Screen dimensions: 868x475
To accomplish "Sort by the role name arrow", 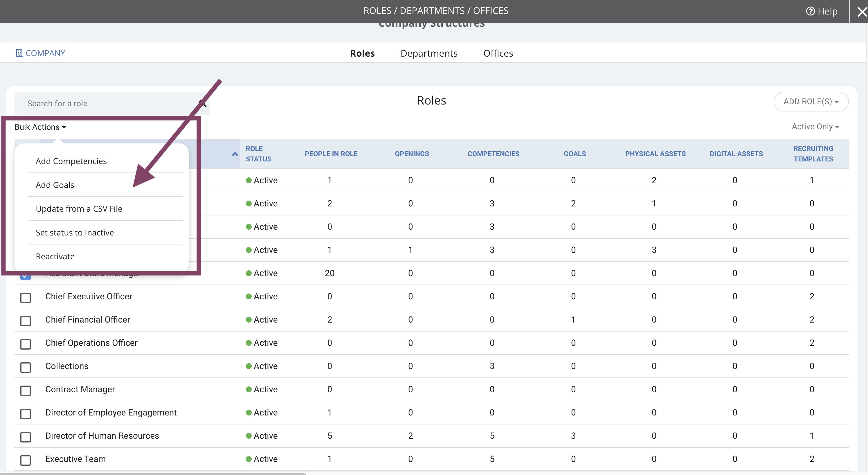I will [235, 154].
